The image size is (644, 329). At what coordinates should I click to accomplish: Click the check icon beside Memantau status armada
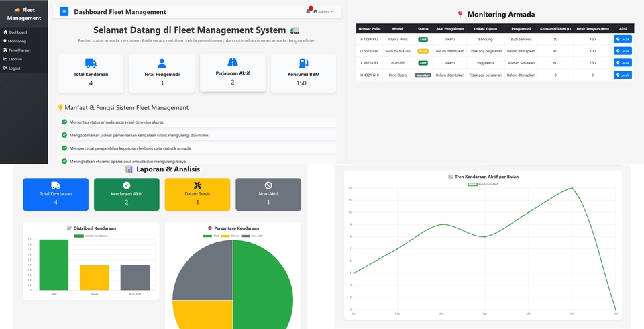pos(64,122)
